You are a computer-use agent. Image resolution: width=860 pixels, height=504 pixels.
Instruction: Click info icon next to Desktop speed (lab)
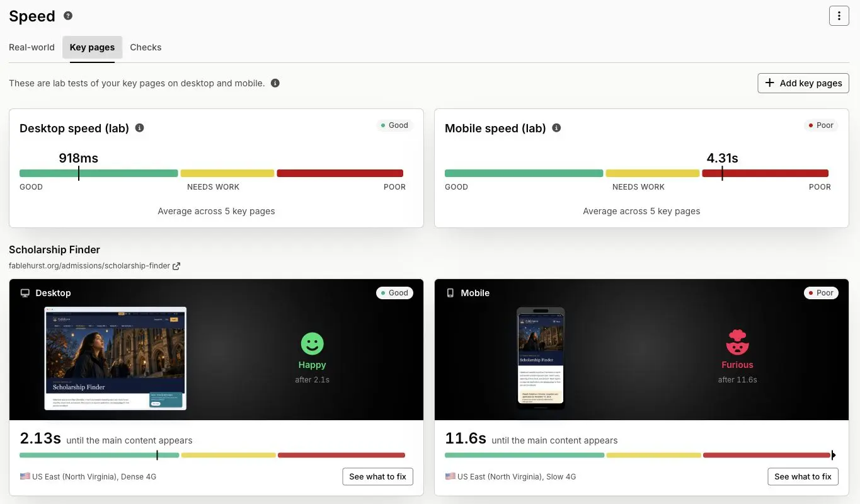tap(140, 128)
